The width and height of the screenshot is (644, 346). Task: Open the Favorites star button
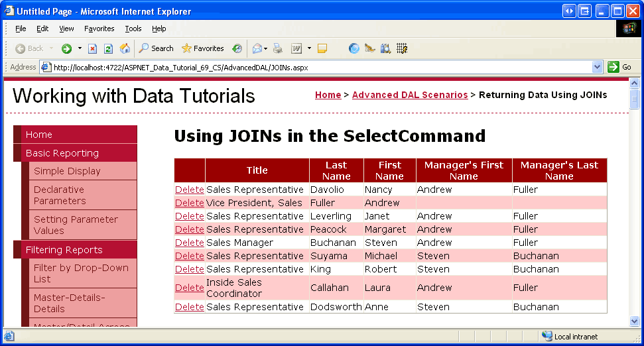click(x=203, y=48)
